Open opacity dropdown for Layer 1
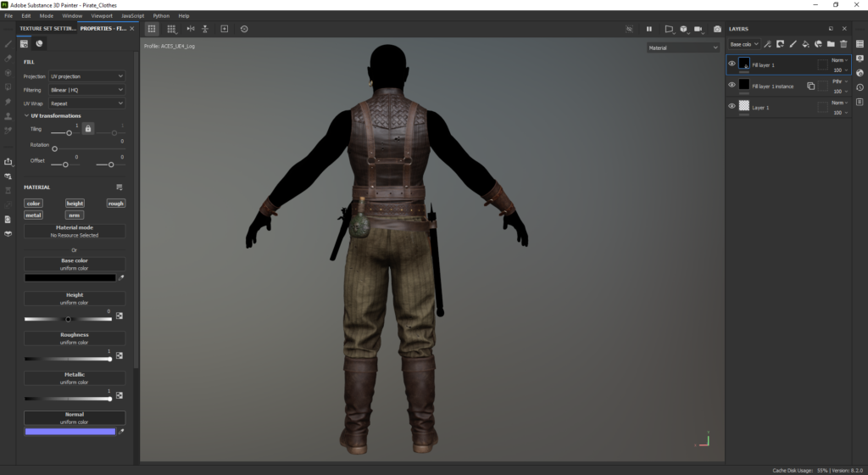Image resolution: width=868 pixels, height=475 pixels. click(x=840, y=112)
